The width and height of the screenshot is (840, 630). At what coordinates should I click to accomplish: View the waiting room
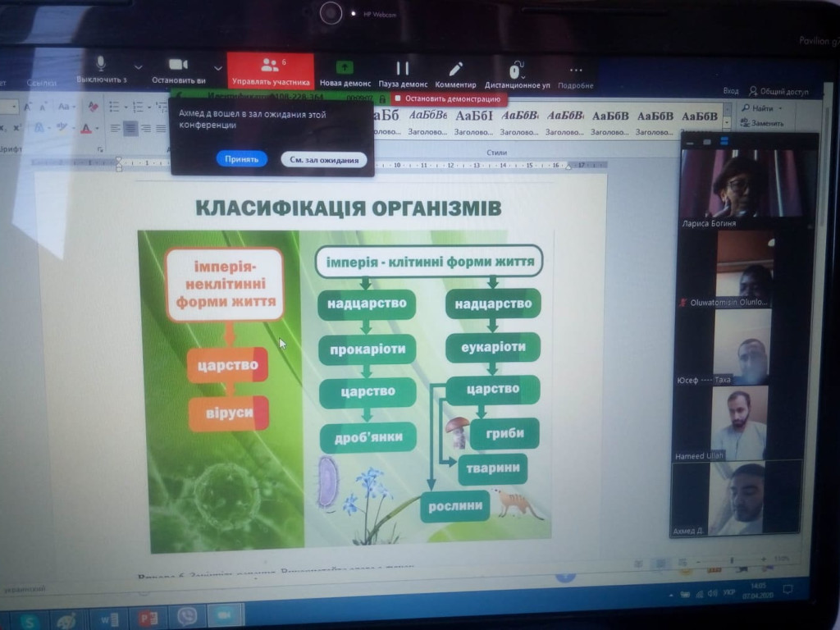point(323,160)
